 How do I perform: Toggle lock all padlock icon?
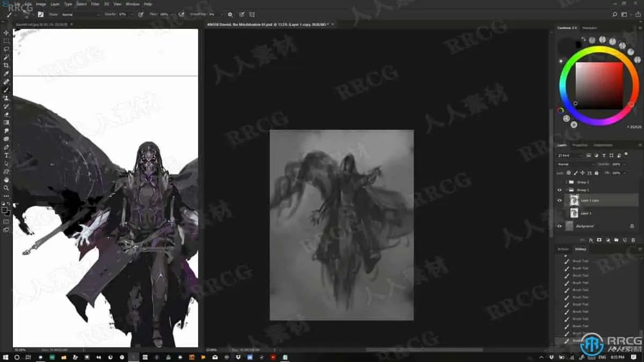tap(596, 173)
